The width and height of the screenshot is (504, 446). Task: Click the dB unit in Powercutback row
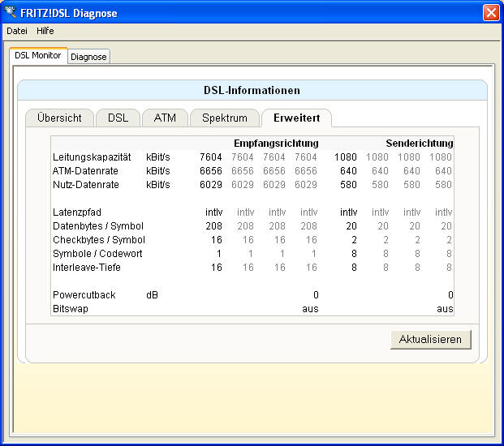click(x=152, y=295)
